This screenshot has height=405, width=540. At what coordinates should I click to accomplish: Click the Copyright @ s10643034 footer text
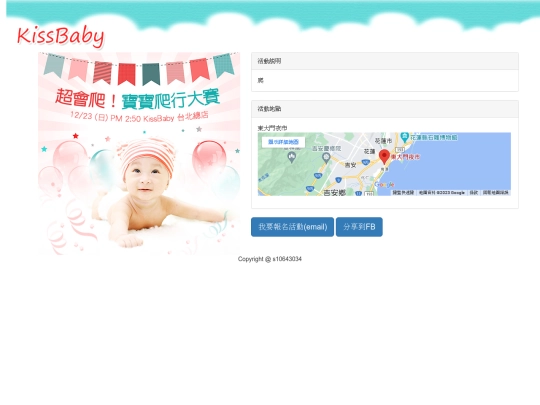[x=270, y=259]
